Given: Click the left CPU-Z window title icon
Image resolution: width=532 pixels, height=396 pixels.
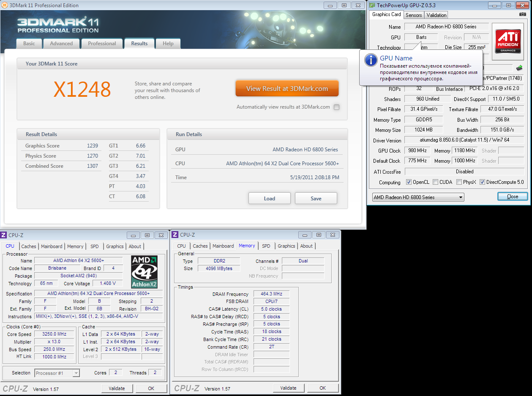Looking at the screenshot, I should click(4, 235).
